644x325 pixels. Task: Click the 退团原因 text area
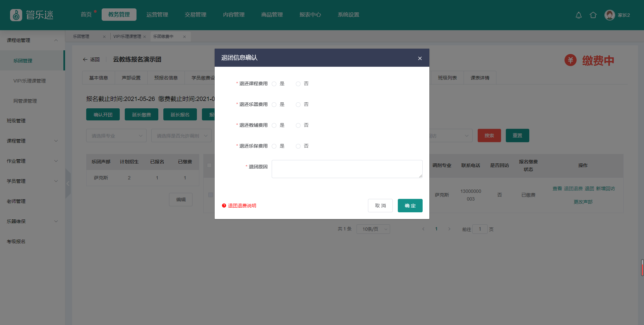(x=347, y=169)
